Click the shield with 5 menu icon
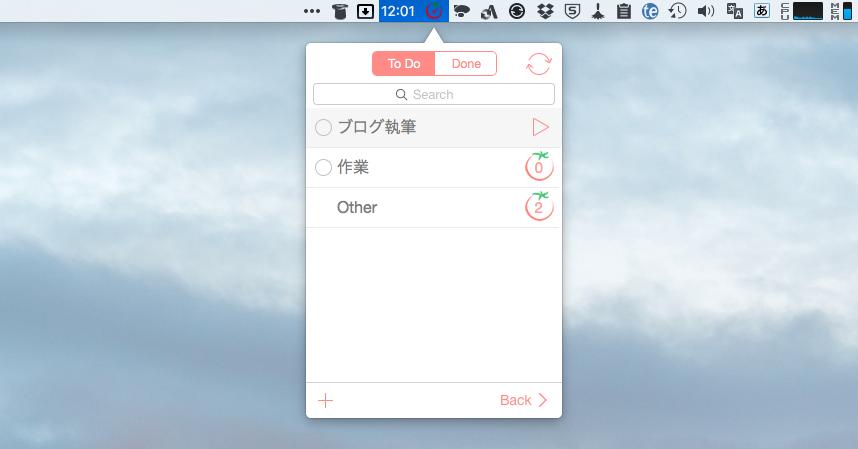This screenshot has width=858, height=449. pyautogui.click(x=572, y=11)
